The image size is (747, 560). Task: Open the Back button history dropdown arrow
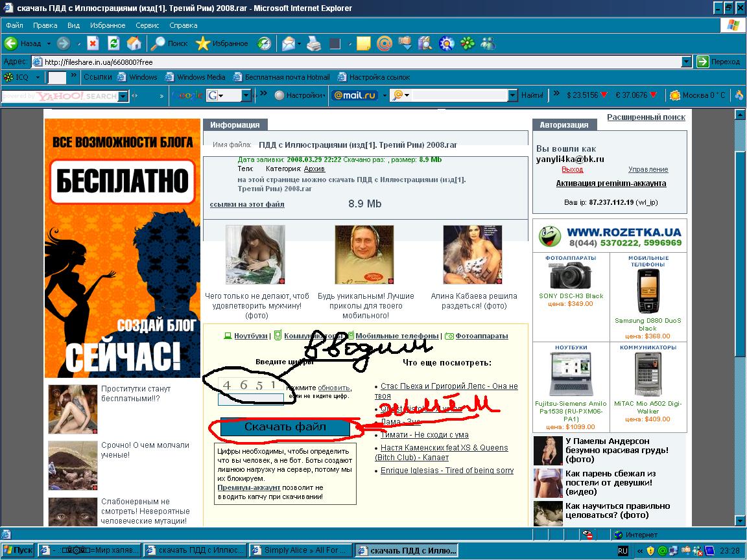(48, 43)
